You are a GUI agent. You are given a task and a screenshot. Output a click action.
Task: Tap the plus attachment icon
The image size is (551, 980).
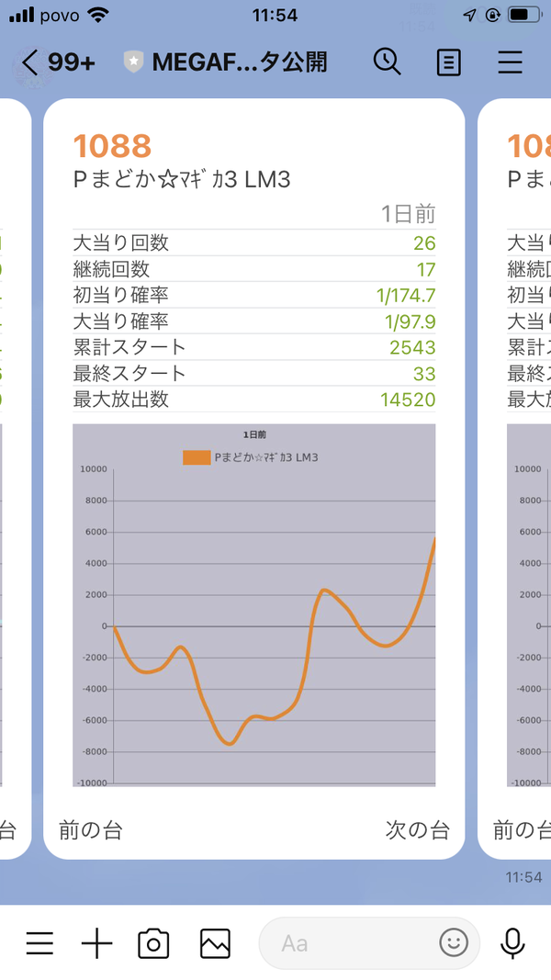(x=96, y=942)
